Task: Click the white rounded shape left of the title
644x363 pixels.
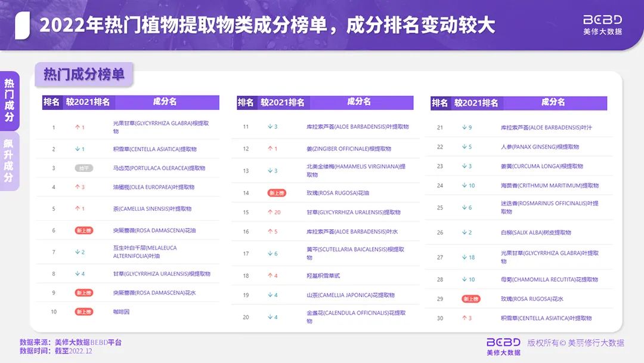Action: [23, 25]
